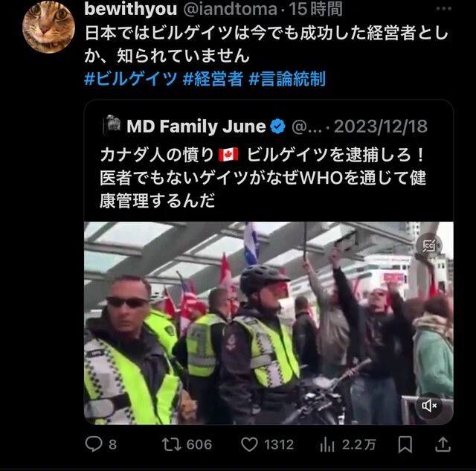
Task: Play the embedded protest video
Action: pos(268,323)
